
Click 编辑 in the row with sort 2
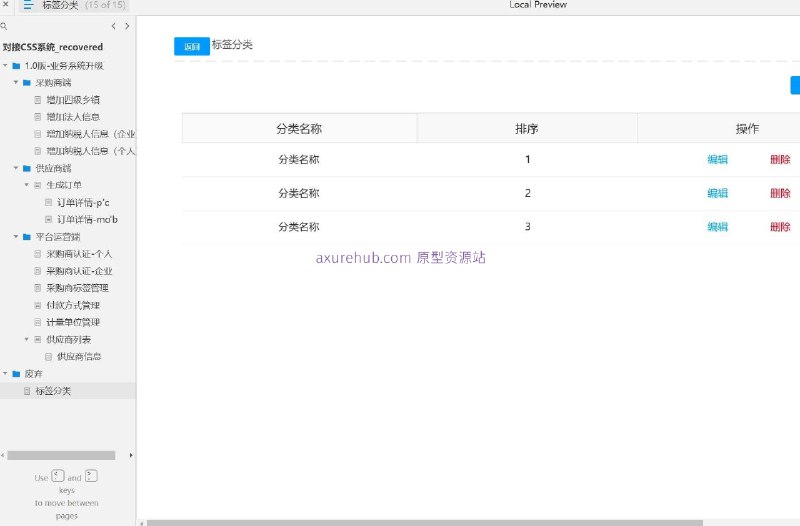coord(717,193)
